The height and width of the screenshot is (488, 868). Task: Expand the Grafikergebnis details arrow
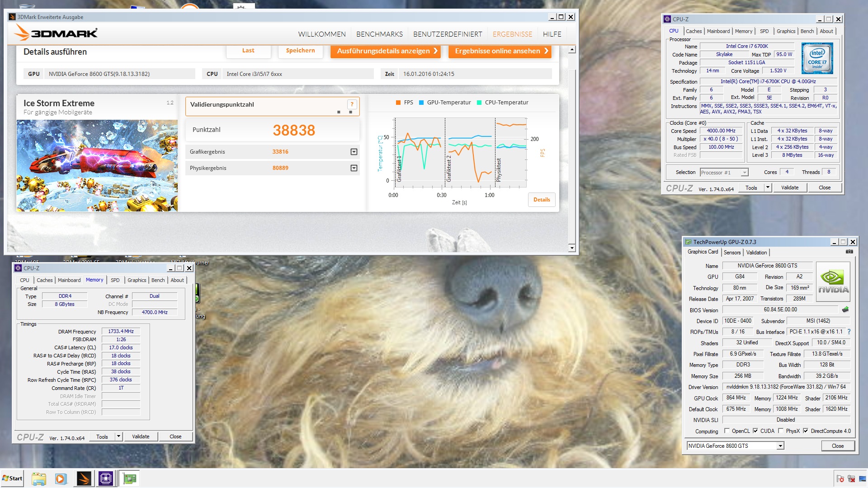pos(354,152)
